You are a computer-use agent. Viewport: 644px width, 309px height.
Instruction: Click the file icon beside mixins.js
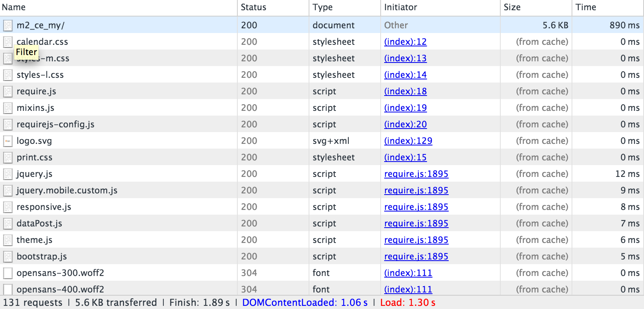8,108
